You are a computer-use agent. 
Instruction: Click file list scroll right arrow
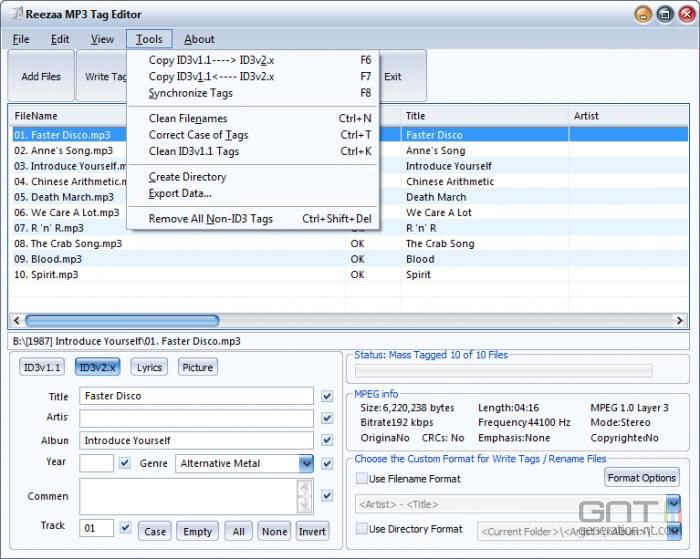tap(679, 320)
